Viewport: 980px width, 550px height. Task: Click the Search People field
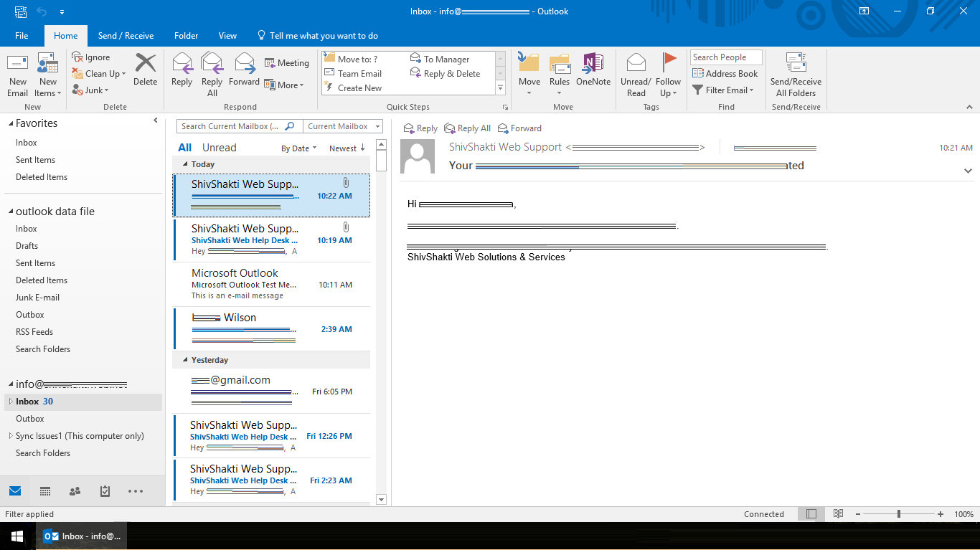coord(726,57)
